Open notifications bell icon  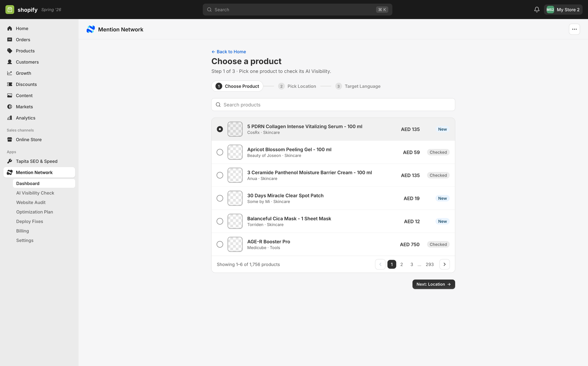pyautogui.click(x=537, y=10)
